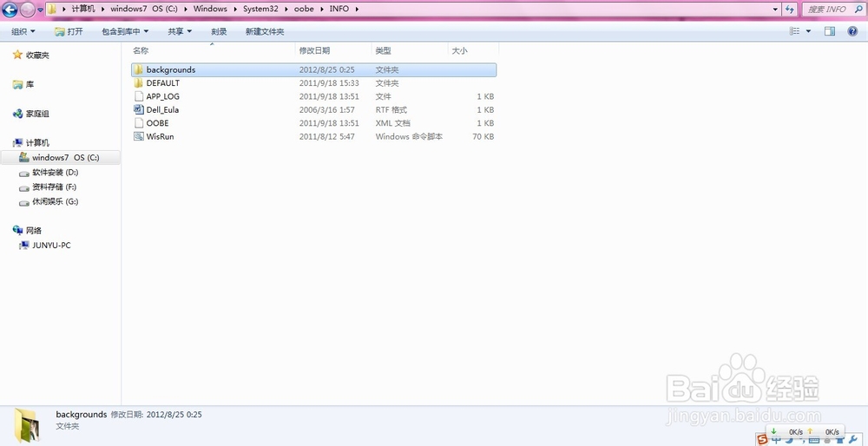Click the 收藏夹 star icon
The width and height of the screenshot is (868, 446).
tap(17, 55)
